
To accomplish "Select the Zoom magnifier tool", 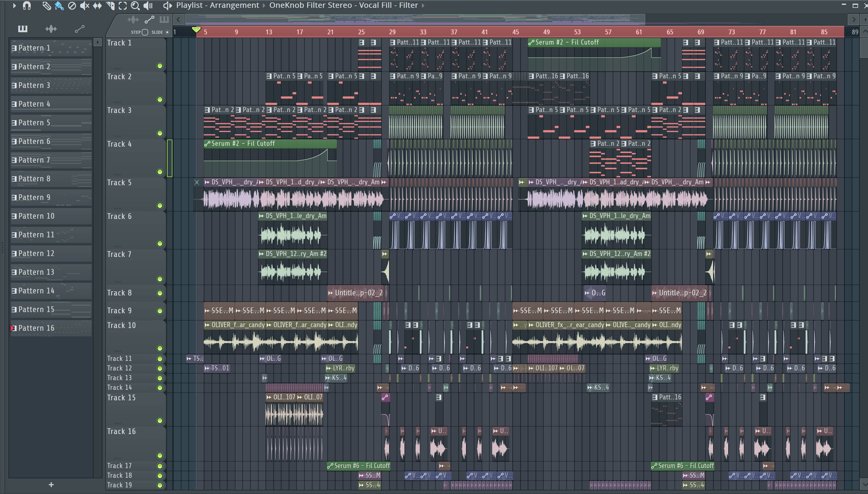I will click(135, 5).
